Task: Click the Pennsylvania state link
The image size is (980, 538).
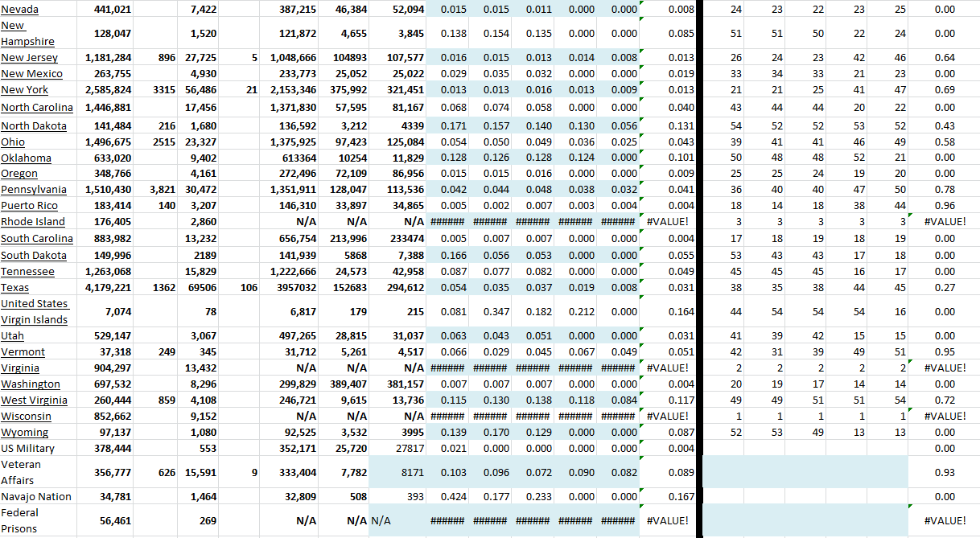Action: [x=34, y=190]
